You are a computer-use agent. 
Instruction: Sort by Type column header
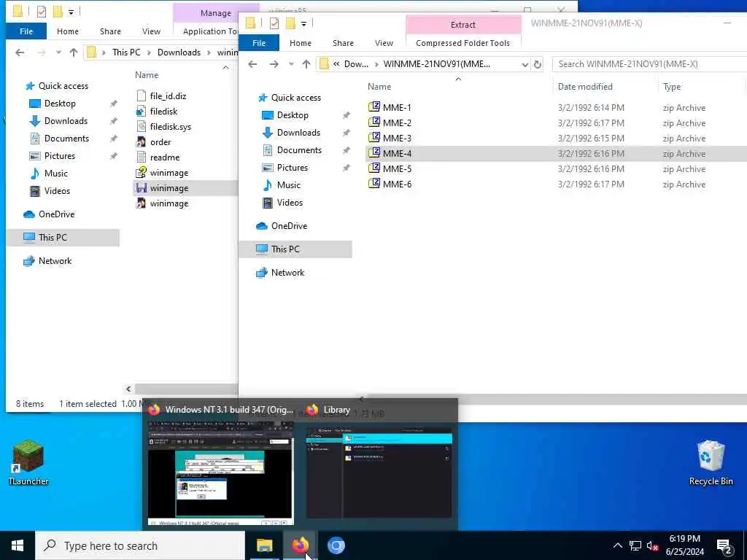(672, 87)
